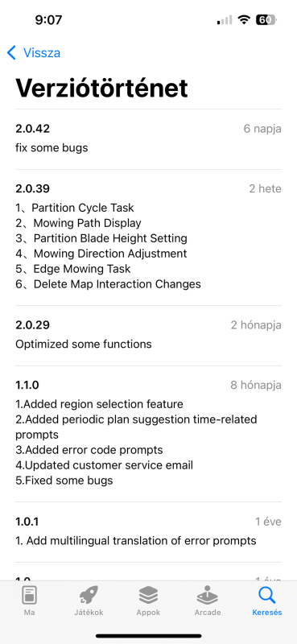Screen dimensions: 297x644
Task: Go back via the Vissza link
Action: click(42, 53)
